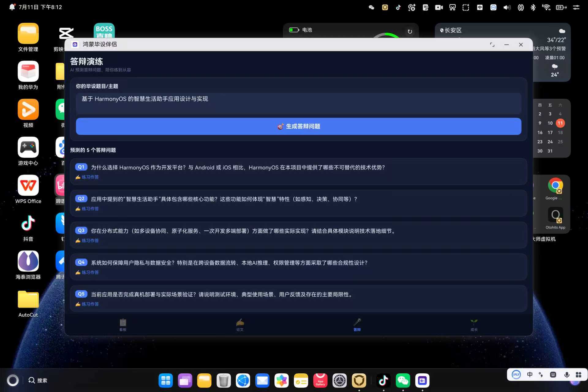Open the notification bell in status bar
The height and width of the screenshot is (392, 588).
12,7
